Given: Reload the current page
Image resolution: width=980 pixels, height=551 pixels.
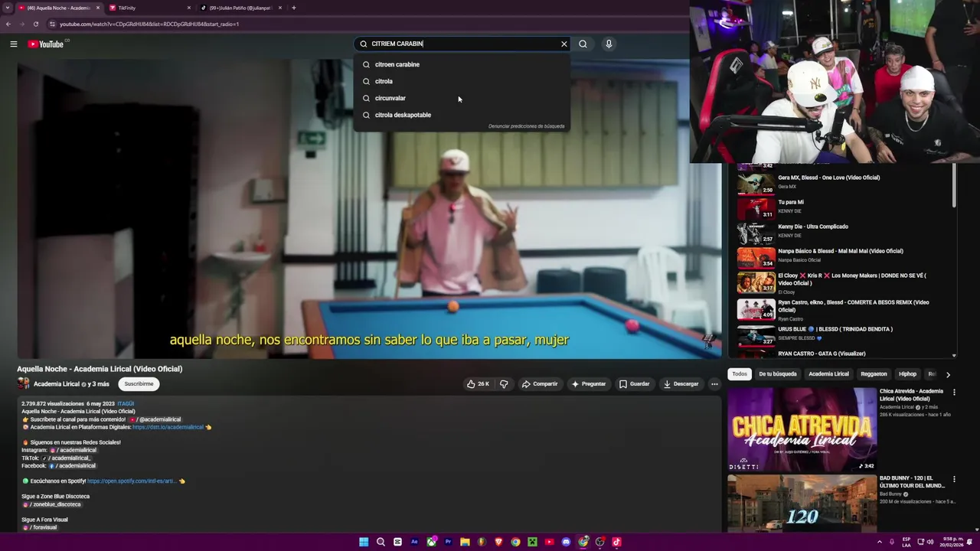Looking at the screenshot, I should (x=36, y=24).
